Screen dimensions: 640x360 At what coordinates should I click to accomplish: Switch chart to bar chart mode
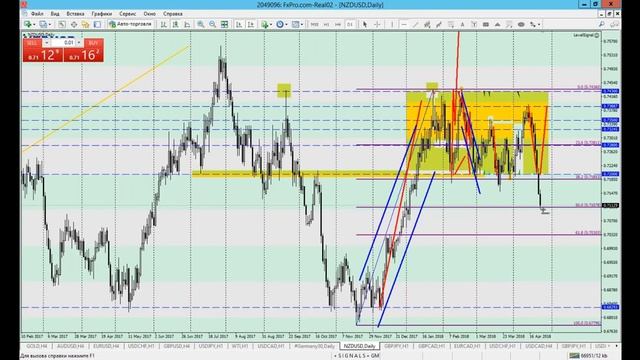tap(164, 24)
